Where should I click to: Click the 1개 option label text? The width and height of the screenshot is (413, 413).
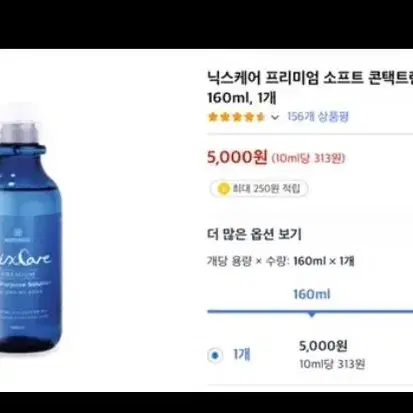[242, 355]
